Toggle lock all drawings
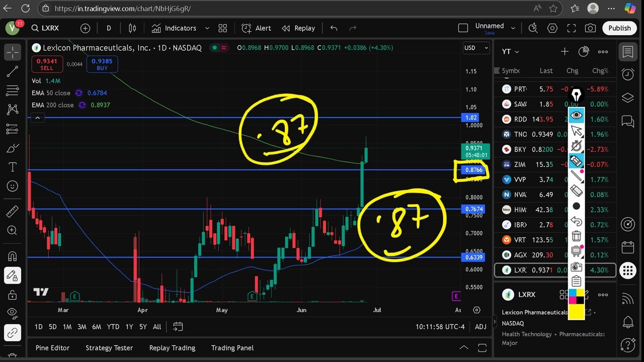This screenshot has height=362, width=644. click(13, 295)
